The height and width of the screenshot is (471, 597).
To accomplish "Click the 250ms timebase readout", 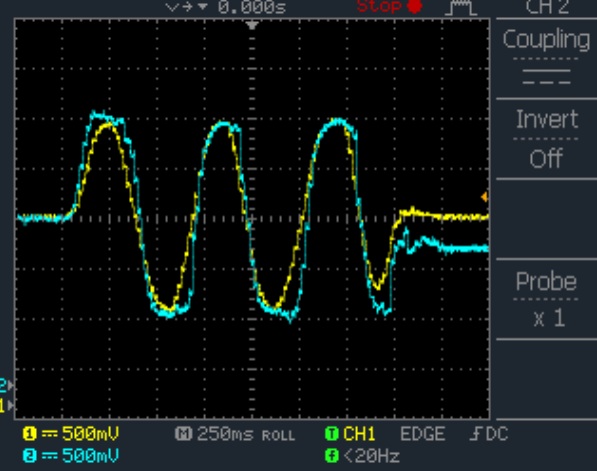I will coord(225,434).
